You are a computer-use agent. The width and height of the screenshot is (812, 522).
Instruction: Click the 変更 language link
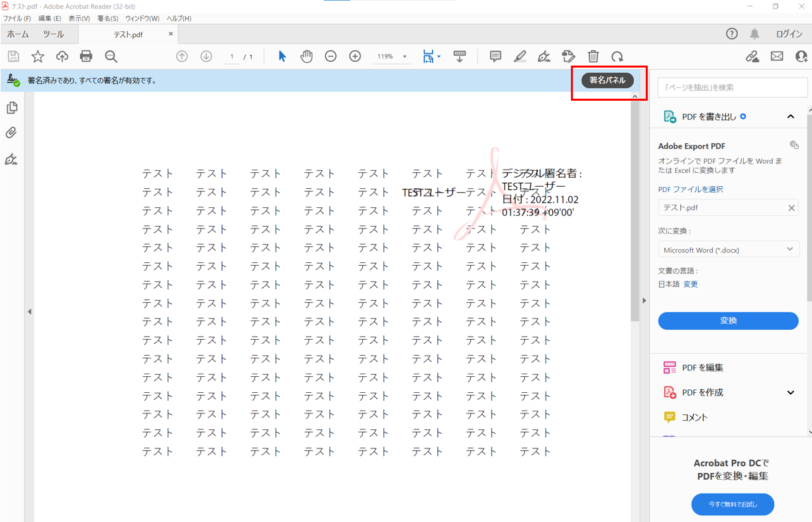click(691, 284)
